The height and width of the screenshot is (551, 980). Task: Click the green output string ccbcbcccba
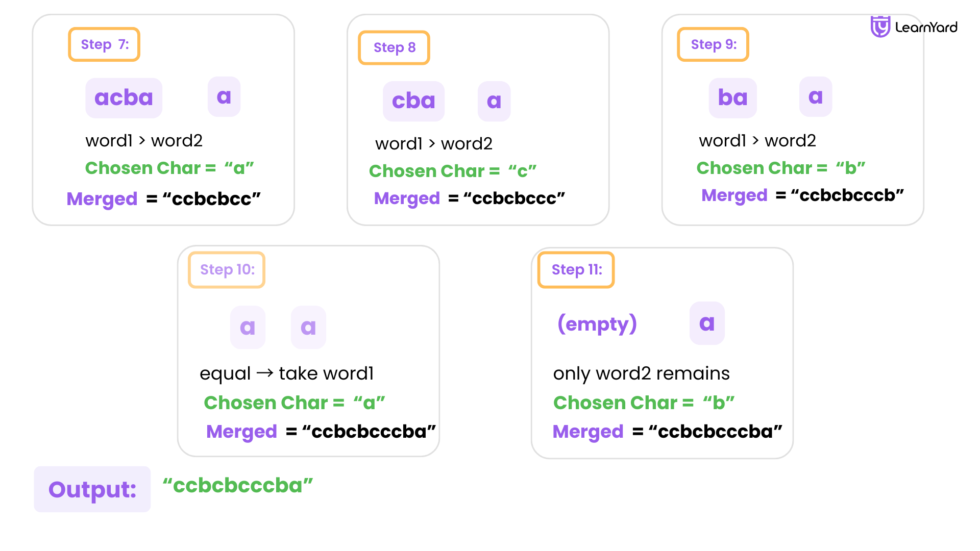click(238, 485)
